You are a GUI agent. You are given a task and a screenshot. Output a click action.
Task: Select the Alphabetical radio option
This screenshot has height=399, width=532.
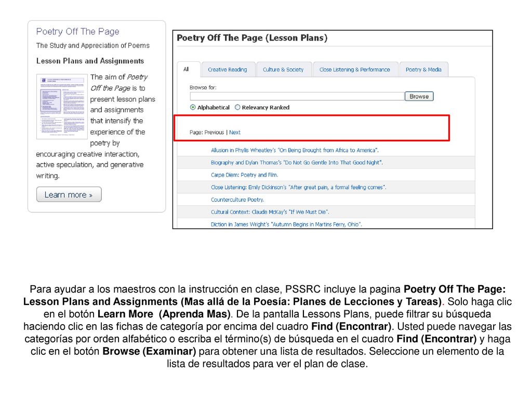(193, 107)
